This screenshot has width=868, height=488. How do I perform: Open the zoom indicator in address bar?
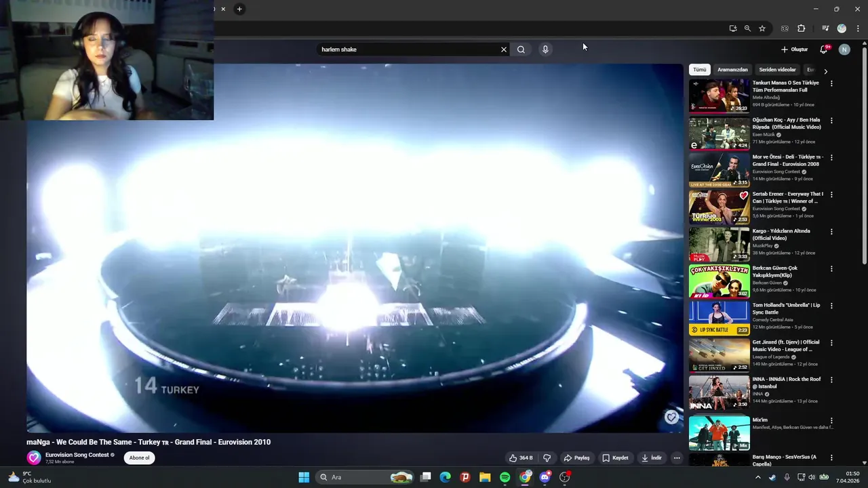pos(747,28)
